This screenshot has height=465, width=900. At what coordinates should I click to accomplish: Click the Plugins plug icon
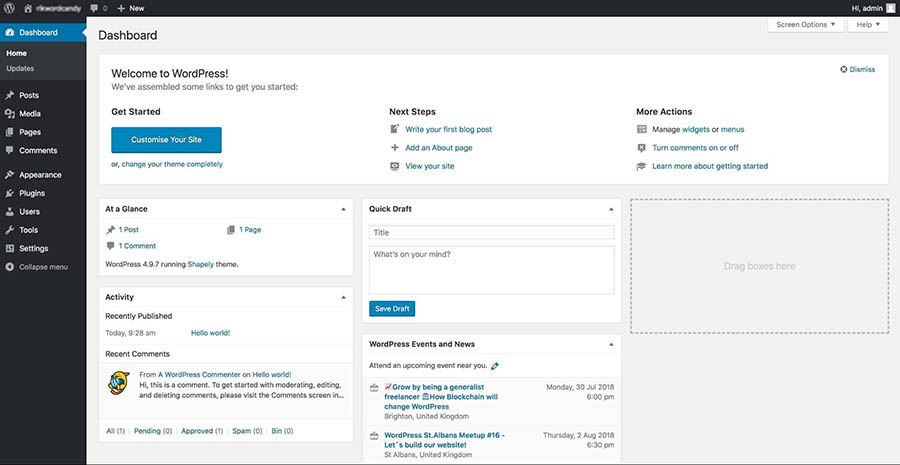[x=10, y=193]
